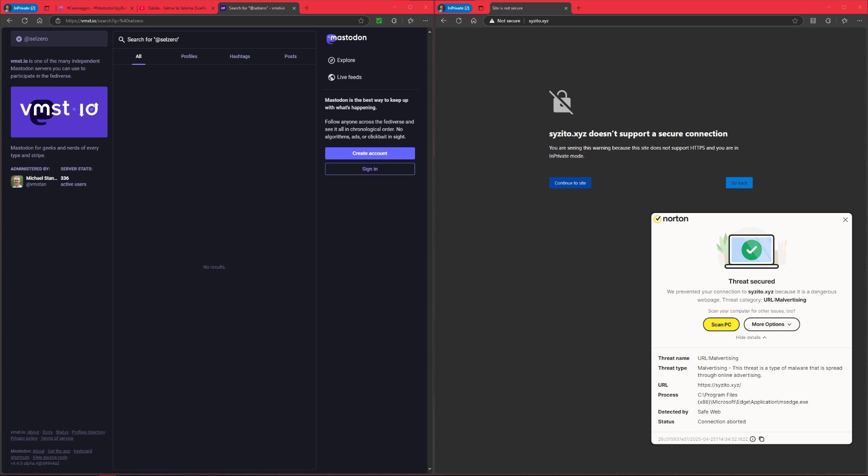Close the Dalida YouTube tab

pyautogui.click(x=213, y=8)
